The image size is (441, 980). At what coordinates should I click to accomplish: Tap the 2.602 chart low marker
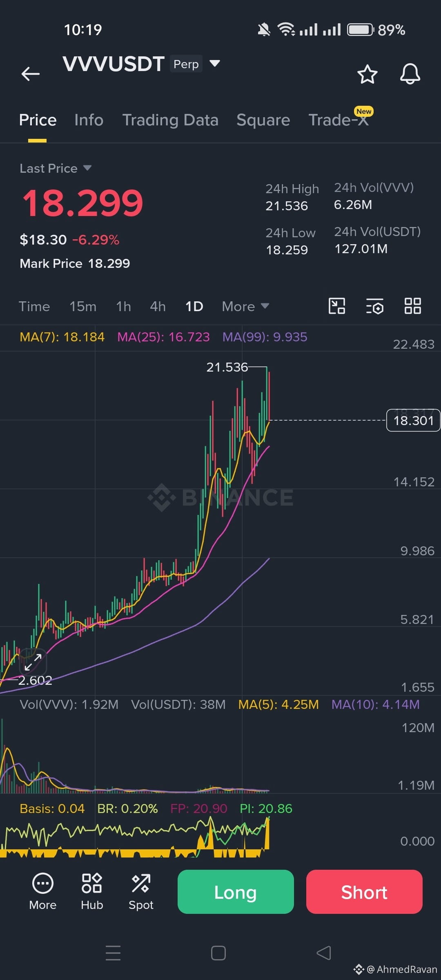(x=35, y=680)
